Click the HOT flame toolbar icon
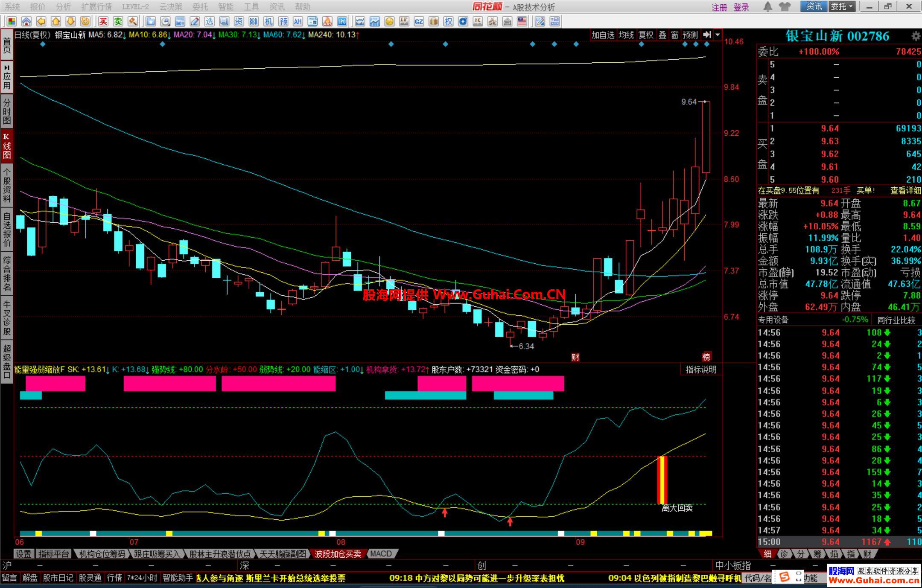The height and width of the screenshot is (588, 922). pos(327,21)
